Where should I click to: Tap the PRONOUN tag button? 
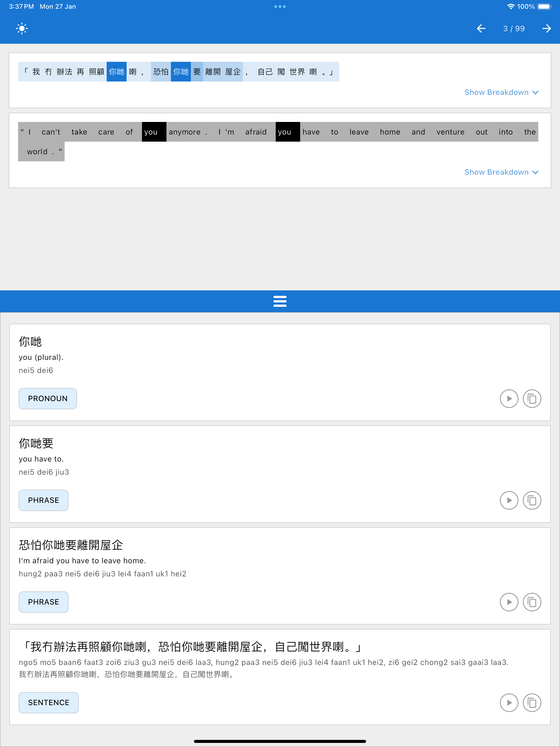click(x=48, y=398)
